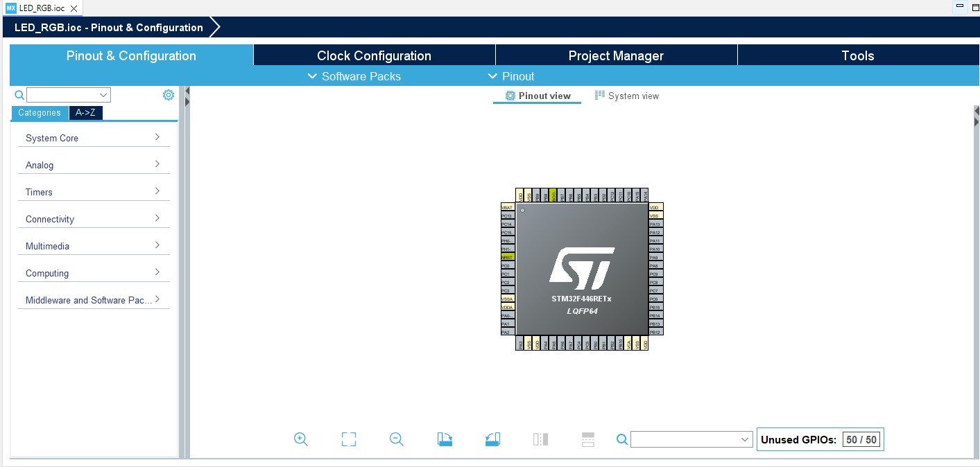Expand the Connectivity category
This screenshot has width=980, height=467.
coord(94,219)
